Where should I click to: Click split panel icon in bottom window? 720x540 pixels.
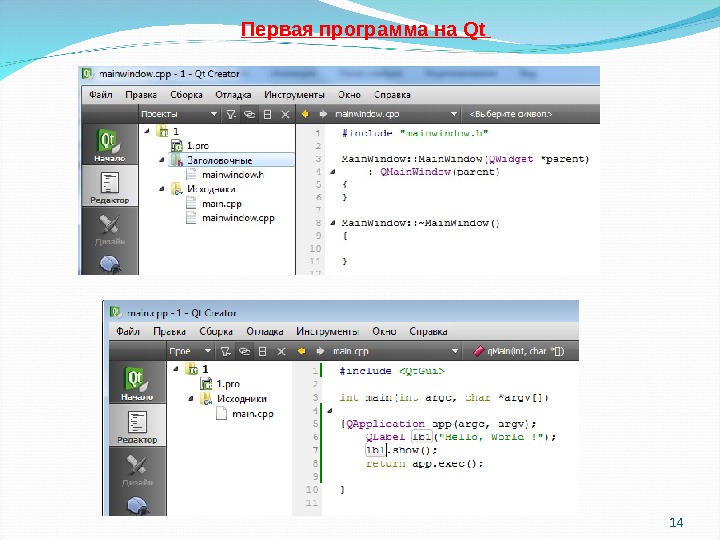click(x=263, y=351)
